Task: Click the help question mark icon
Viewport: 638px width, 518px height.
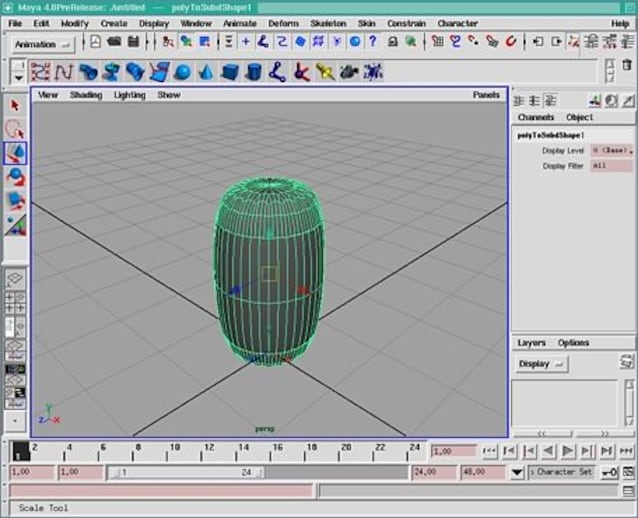Action: coord(372,43)
